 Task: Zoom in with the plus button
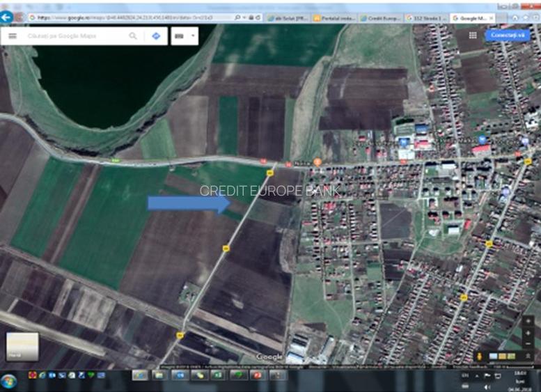tap(528, 334)
